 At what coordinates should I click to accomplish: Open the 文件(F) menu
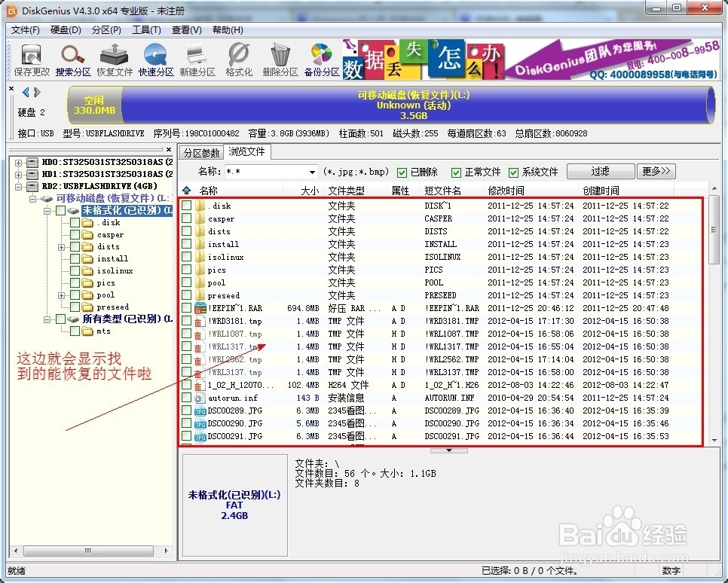click(25, 29)
